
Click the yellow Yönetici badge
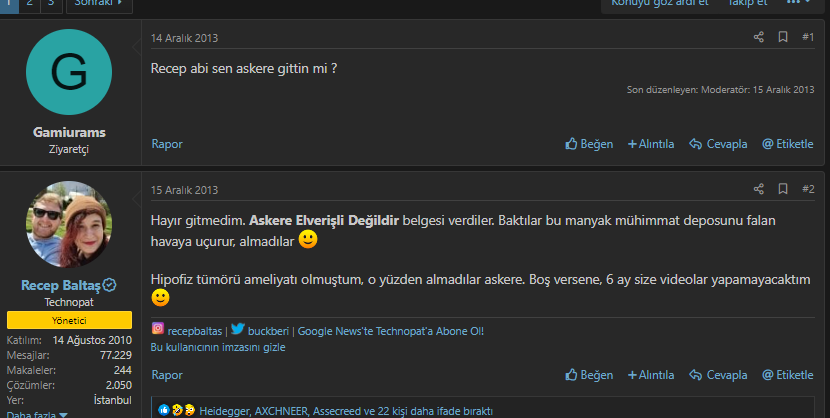point(69,320)
